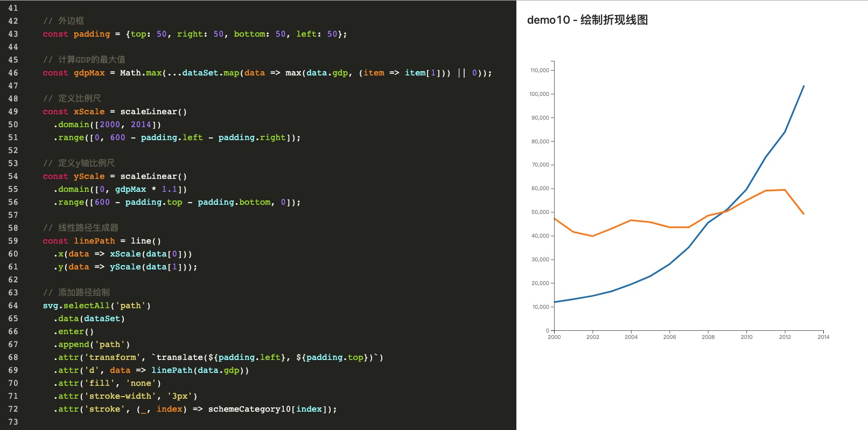The height and width of the screenshot is (430, 868).
Task: Click '.data(dataSet)' on line 65
Action: (89, 318)
